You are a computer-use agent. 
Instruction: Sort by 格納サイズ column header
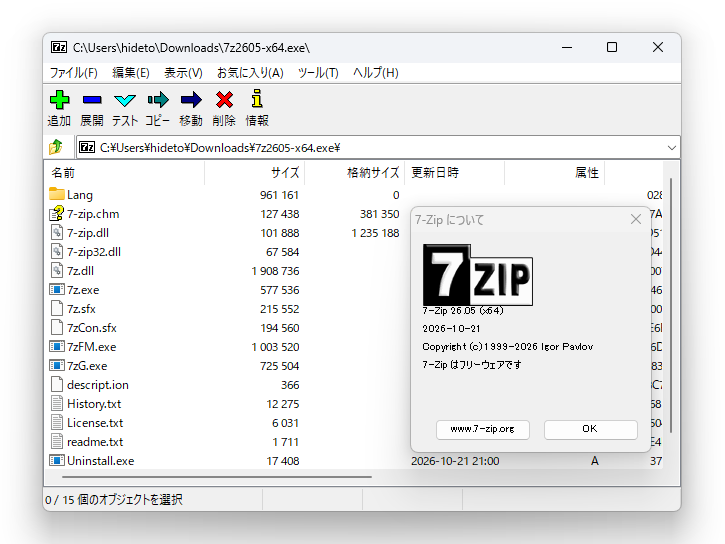(355, 173)
